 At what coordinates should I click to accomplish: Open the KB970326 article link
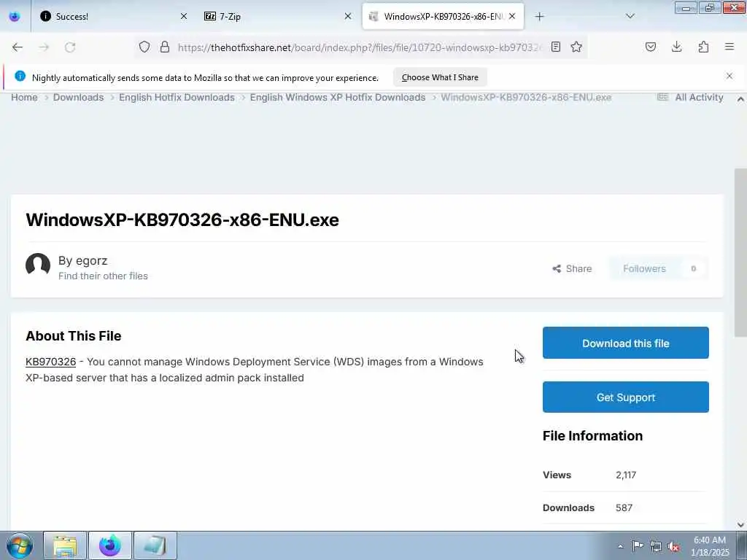coord(50,362)
